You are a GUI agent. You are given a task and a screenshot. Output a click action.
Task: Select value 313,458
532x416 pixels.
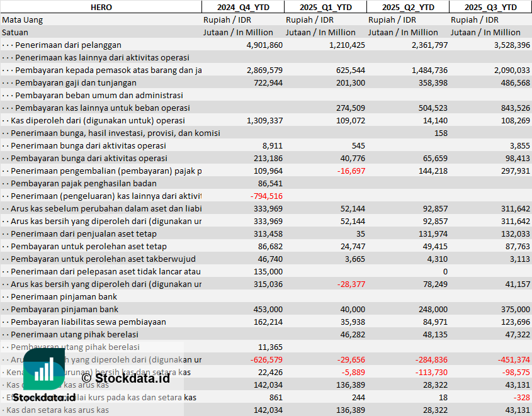coord(268,234)
